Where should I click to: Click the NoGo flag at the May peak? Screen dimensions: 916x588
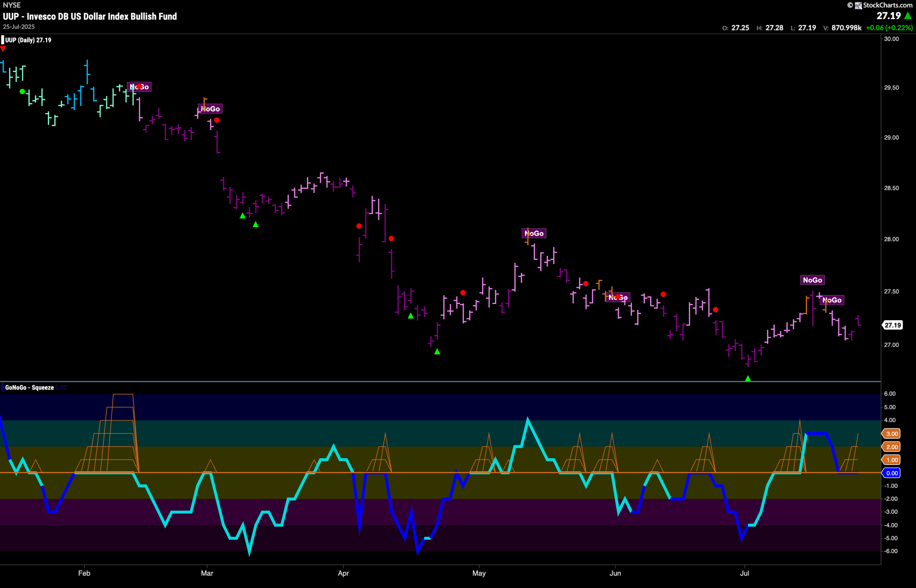(534, 233)
